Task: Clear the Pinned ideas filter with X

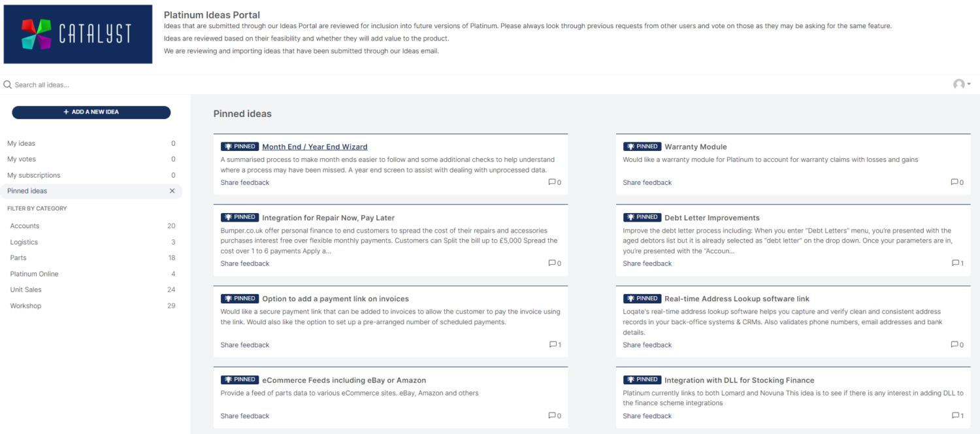Action: point(172,191)
